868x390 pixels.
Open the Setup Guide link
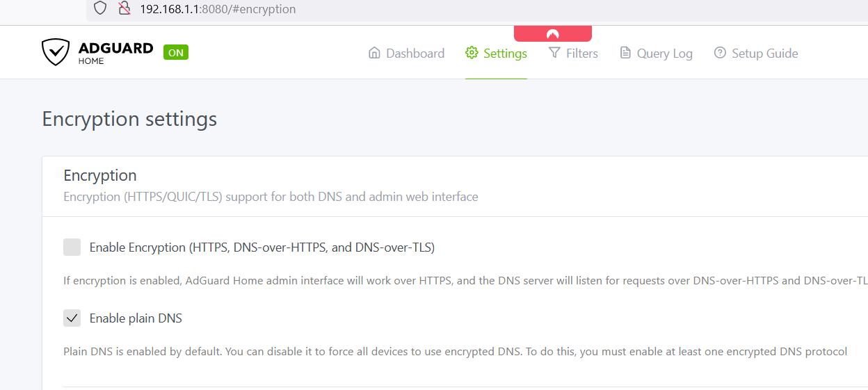coord(756,53)
